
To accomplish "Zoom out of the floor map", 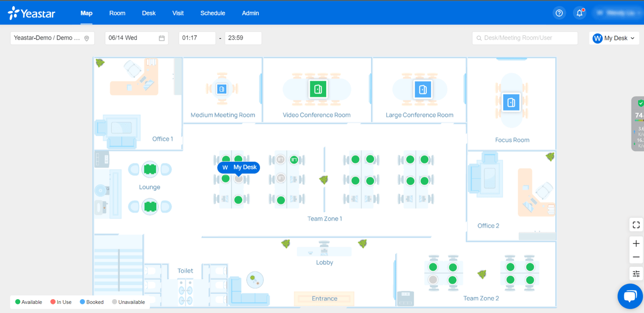I will coord(635,257).
